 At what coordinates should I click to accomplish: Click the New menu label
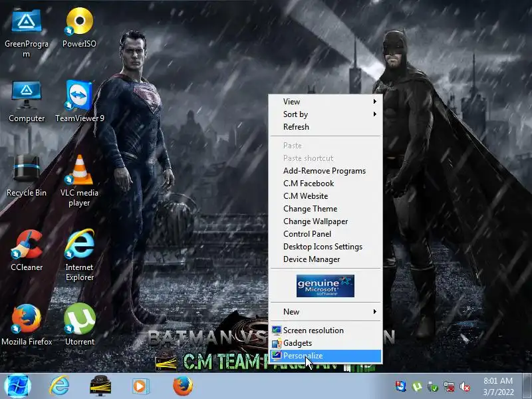tap(291, 311)
